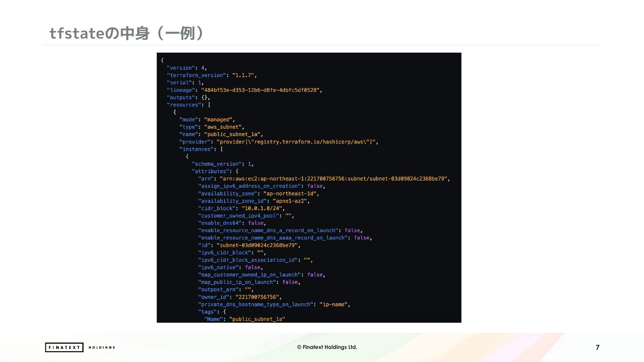Click the "tags": { line

pos(212,312)
